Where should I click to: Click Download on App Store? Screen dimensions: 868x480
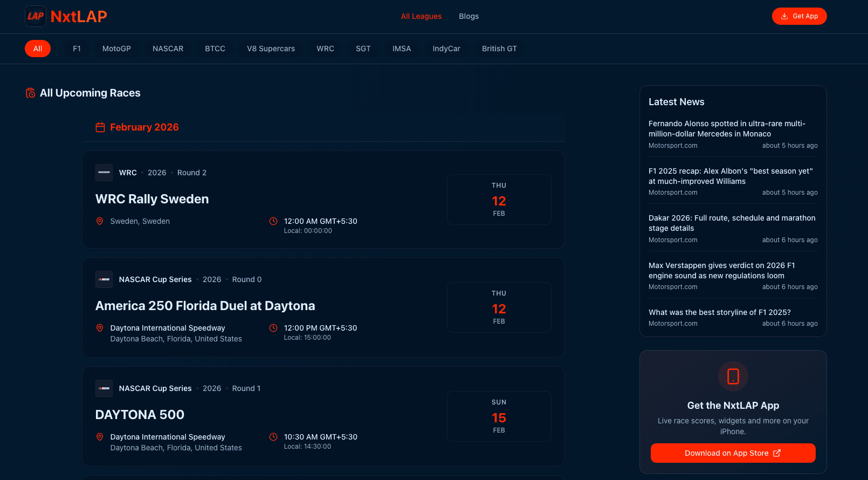733,453
